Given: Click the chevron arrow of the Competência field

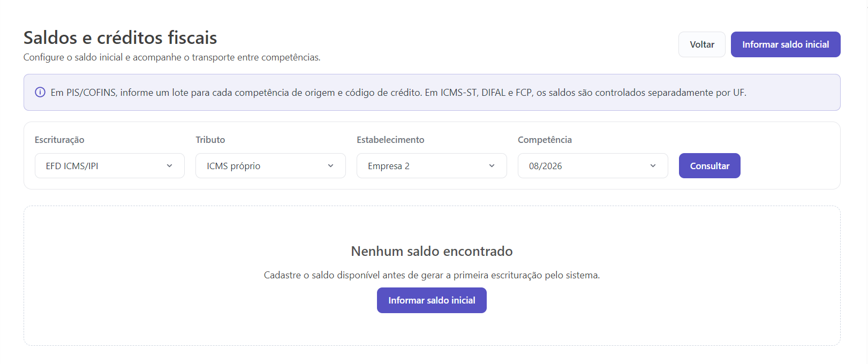Looking at the screenshot, I should (x=653, y=166).
